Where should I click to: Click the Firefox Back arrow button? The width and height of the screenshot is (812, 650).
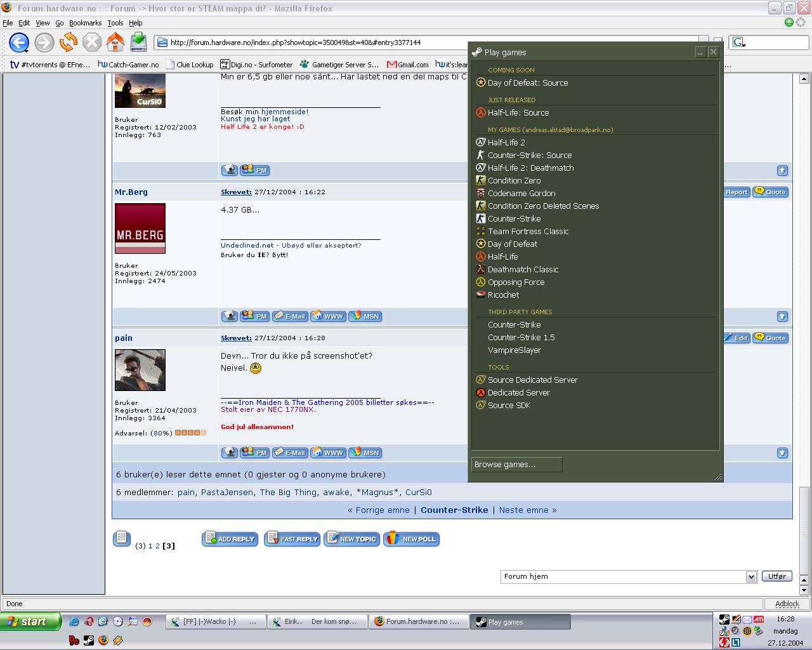[x=19, y=43]
